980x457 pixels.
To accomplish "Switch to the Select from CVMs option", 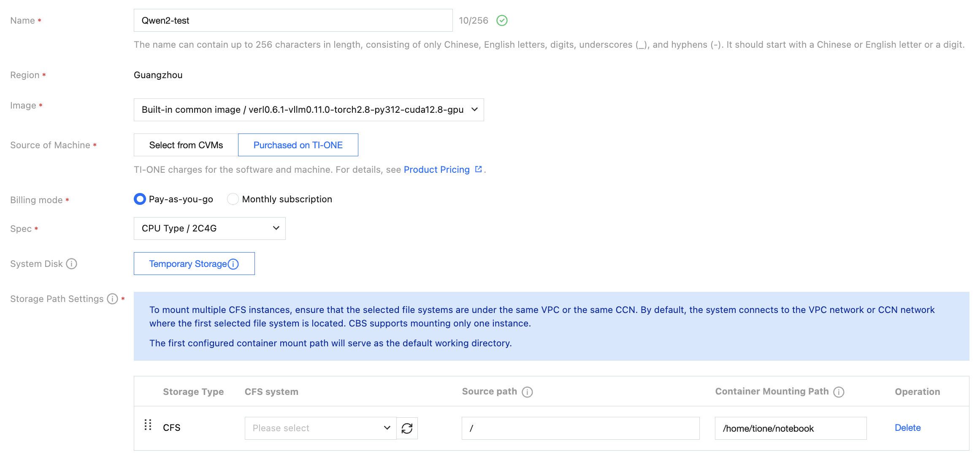I will coord(186,145).
